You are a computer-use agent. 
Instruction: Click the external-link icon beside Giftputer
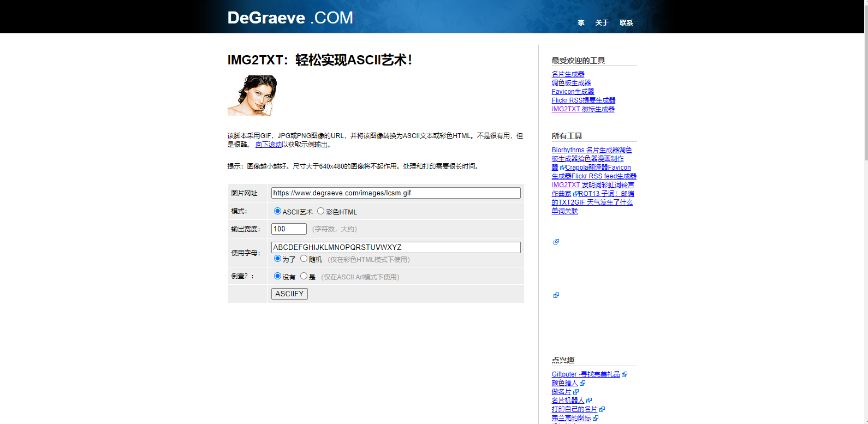tap(625, 374)
